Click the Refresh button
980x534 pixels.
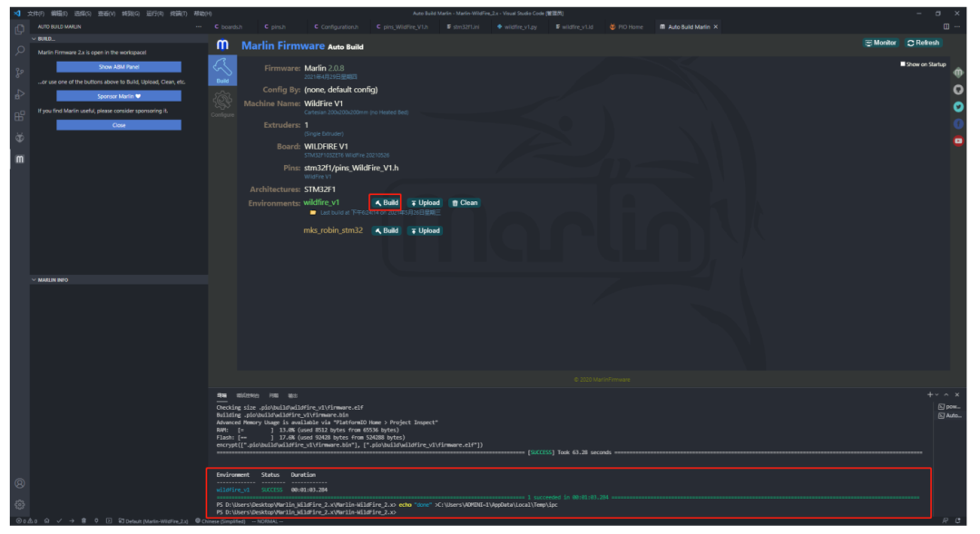coord(923,43)
